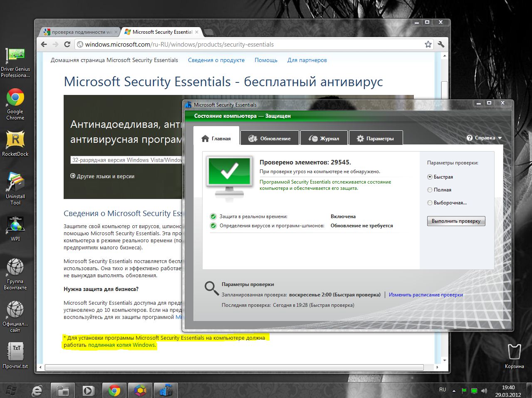Open the Главная tab
Image resolution: width=532 pixels, height=398 pixels.
(216, 137)
